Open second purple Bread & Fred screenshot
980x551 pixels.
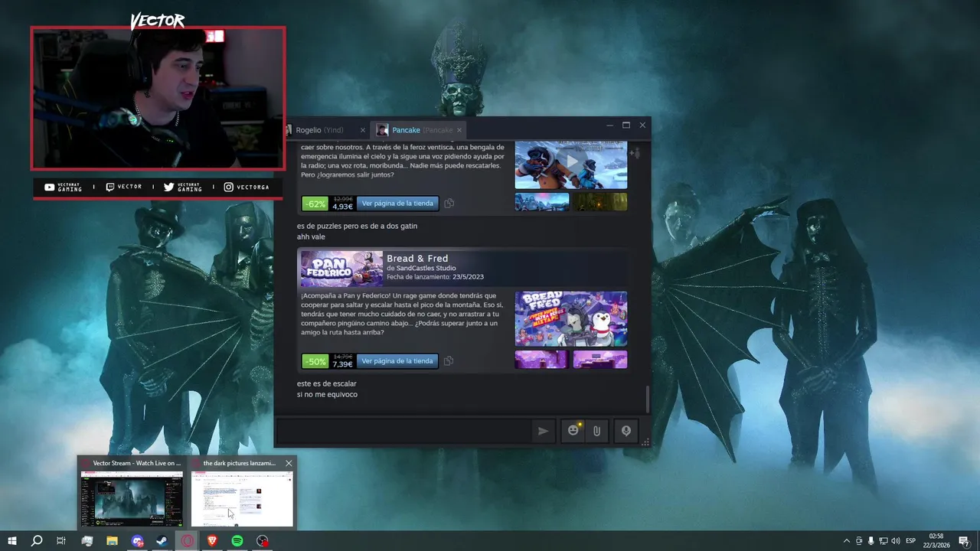tap(600, 360)
